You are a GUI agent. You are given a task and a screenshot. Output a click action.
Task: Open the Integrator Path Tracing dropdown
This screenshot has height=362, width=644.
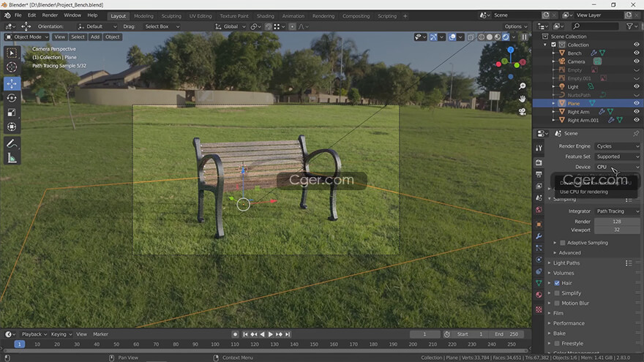618,211
